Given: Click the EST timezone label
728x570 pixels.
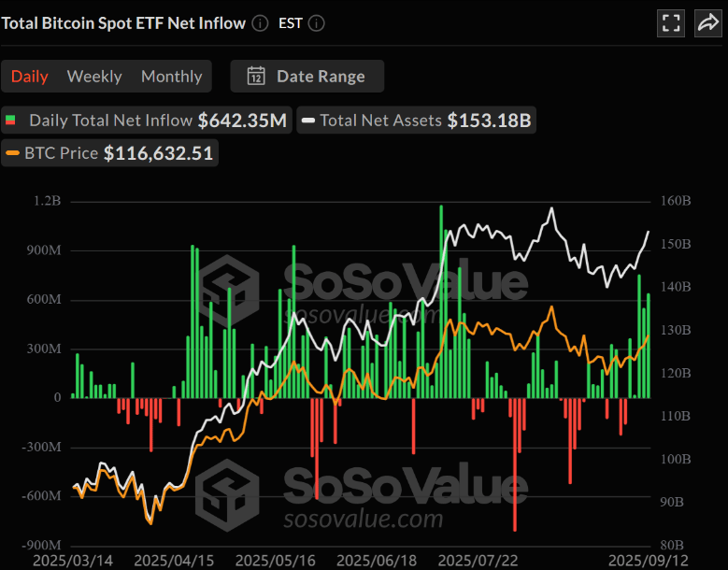Looking at the screenshot, I should pyautogui.click(x=291, y=22).
